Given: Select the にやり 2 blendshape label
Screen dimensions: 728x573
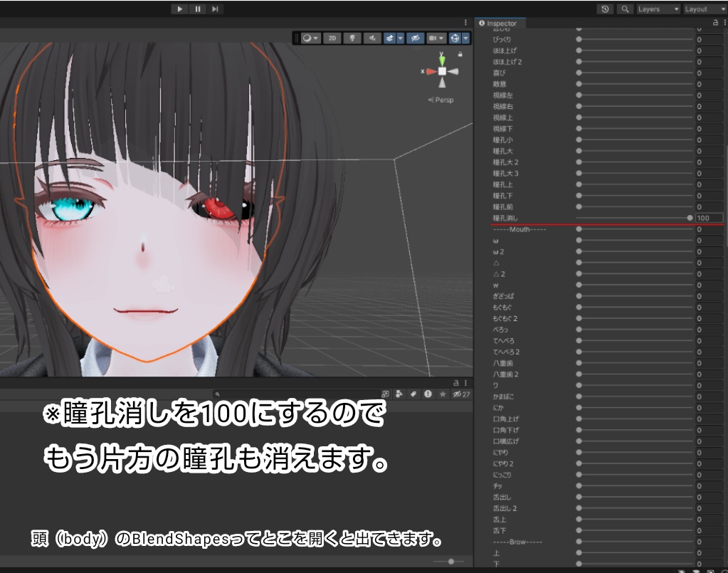Looking at the screenshot, I should [x=503, y=463].
